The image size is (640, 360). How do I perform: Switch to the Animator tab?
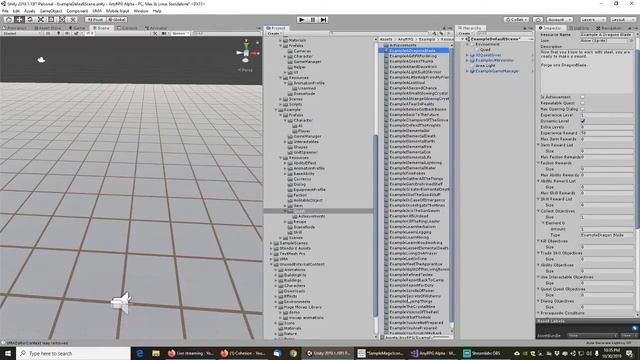(x=156, y=28)
